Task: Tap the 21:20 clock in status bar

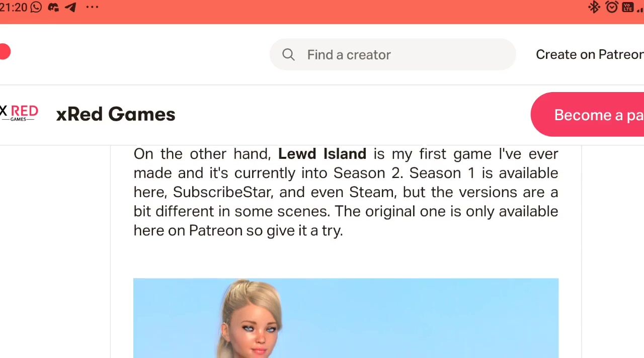Action: tap(14, 7)
